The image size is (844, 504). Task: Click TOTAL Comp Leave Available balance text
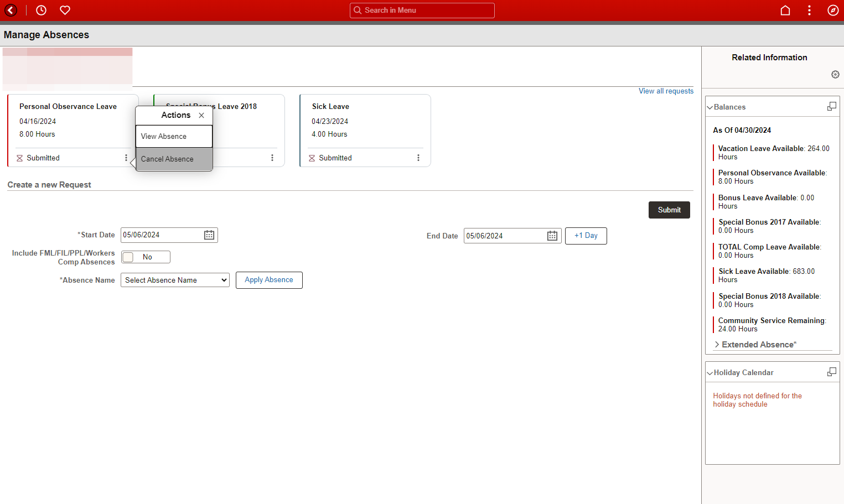coord(770,251)
